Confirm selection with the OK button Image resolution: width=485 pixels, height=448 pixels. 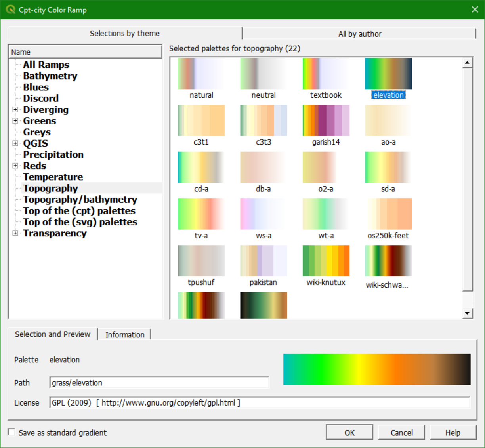(x=349, y=433)
